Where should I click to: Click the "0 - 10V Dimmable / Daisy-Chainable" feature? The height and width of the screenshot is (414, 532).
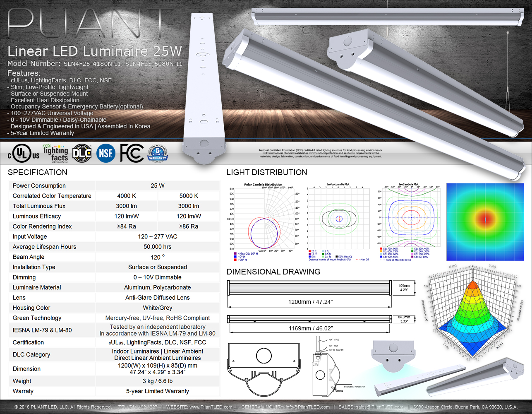57,120
